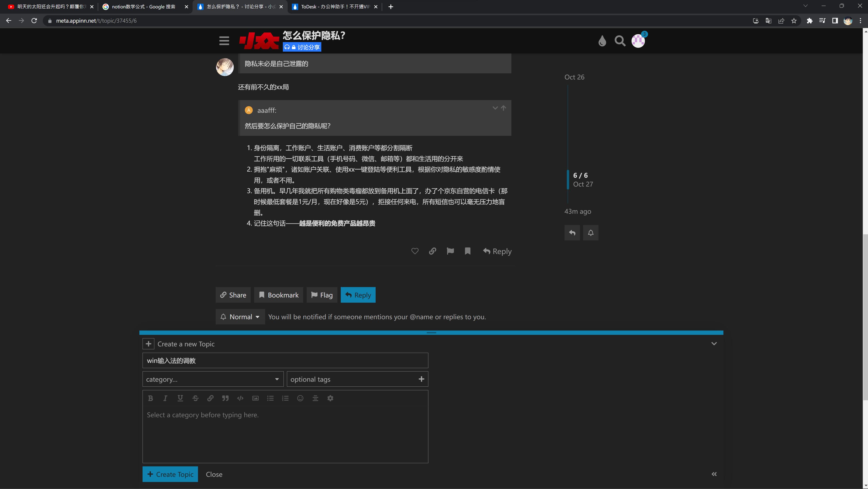Click the Blockquote icon in composer toolbar
868x489 pixels.
tap(225, 398)
